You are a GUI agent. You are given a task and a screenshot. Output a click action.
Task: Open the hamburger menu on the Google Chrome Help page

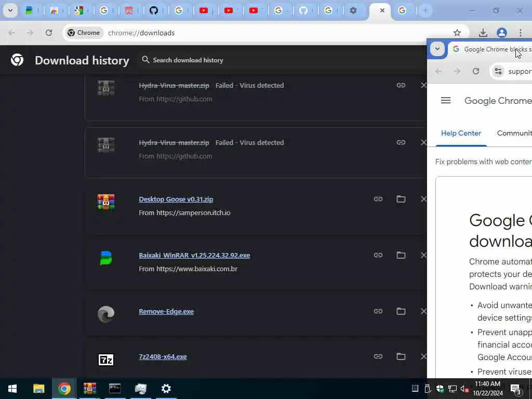445,100
